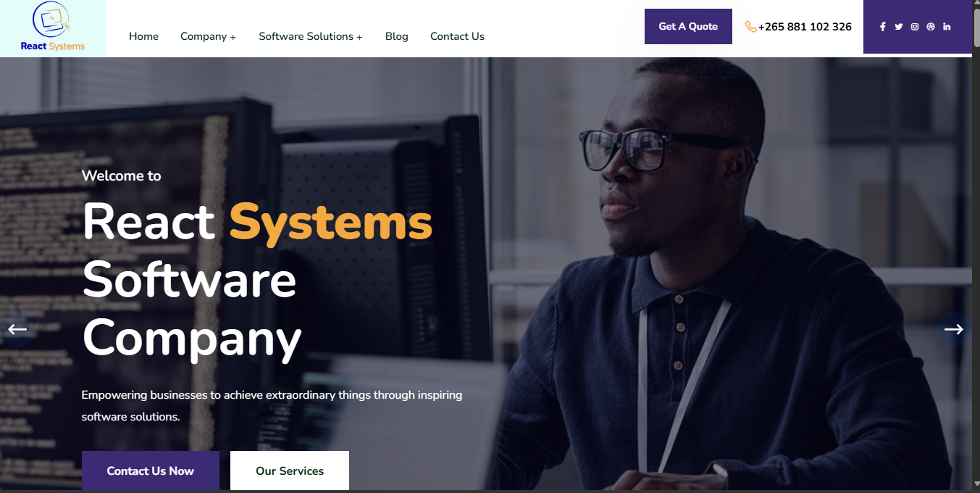Advance slider with the right arrow

[x=953, y=329]
